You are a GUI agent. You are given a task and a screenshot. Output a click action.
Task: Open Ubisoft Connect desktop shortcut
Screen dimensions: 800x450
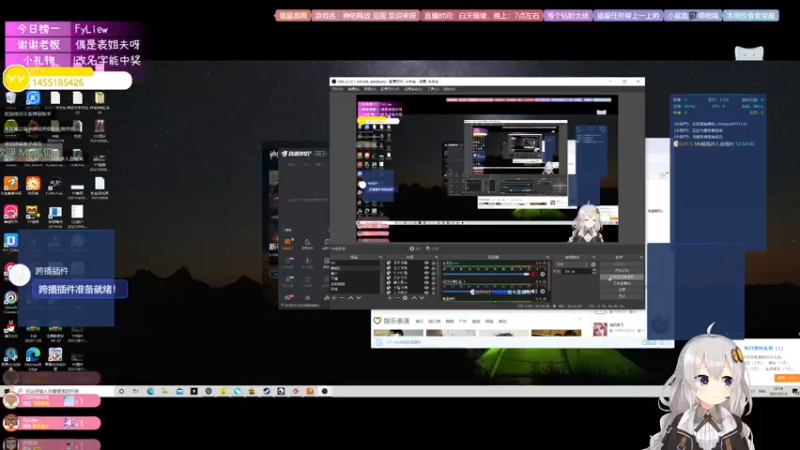coord(10,301)
